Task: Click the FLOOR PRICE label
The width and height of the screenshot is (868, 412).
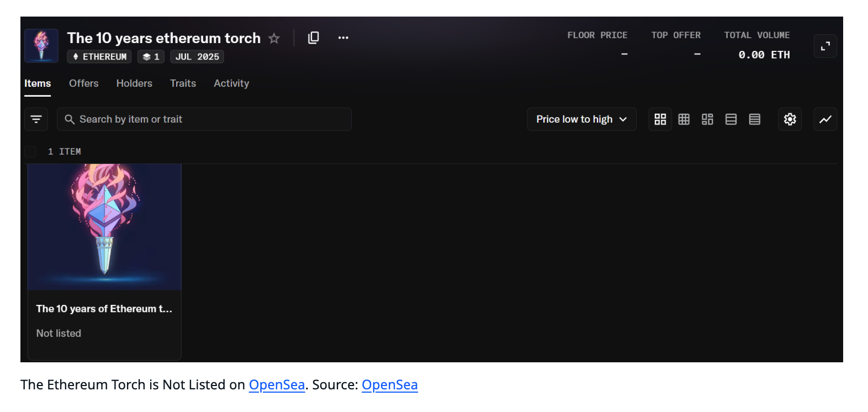Action: coord(597,35)
